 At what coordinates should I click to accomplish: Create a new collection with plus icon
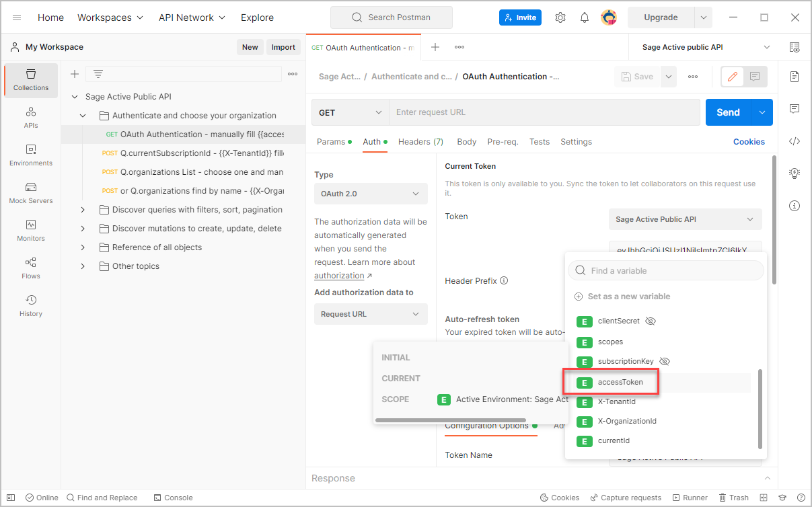(75, 74)
